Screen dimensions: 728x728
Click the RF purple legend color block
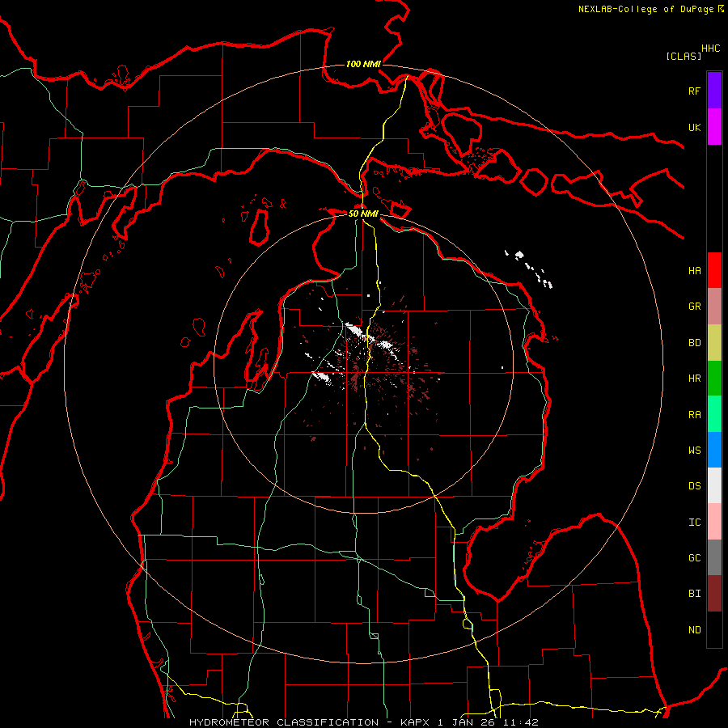(714, 91)
